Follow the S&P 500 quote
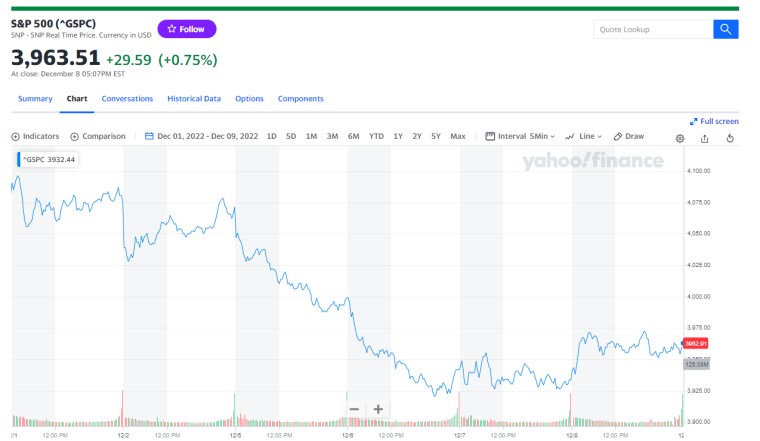 [x=187, y=29]
